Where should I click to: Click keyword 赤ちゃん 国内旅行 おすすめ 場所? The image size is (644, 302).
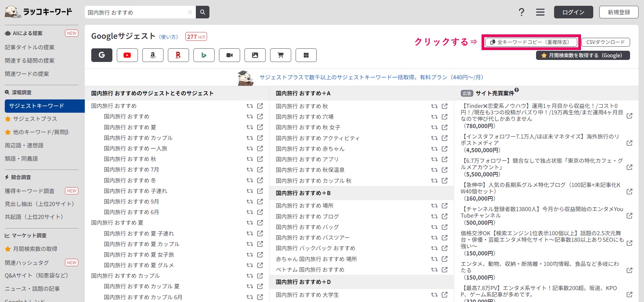(x=316, y=259)
